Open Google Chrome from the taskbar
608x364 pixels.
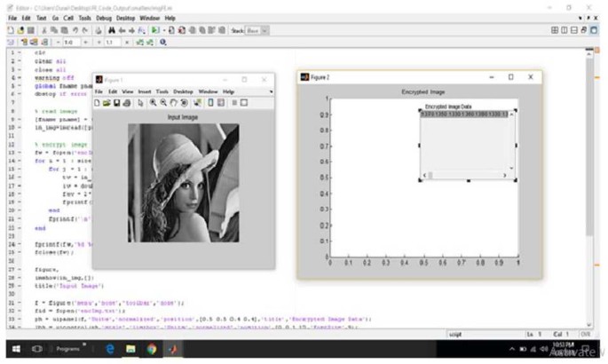pos(153,349)
